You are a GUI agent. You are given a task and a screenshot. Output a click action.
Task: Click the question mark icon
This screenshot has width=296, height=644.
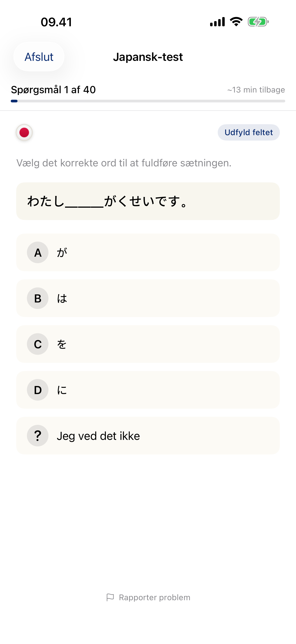pyautogui.click(x=37, y=435)
